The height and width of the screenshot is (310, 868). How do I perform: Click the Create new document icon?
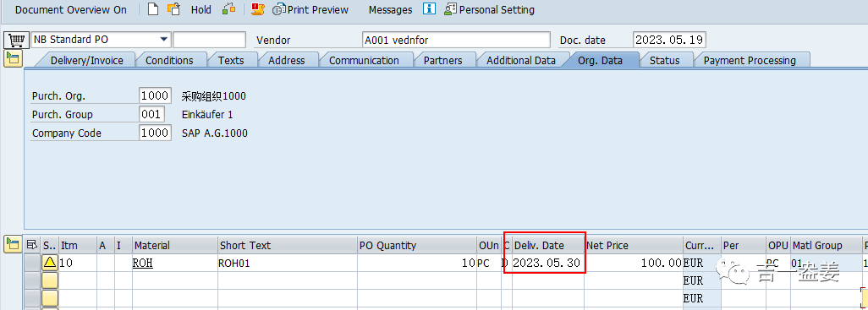pyautogui.click(x=153, y=9)
